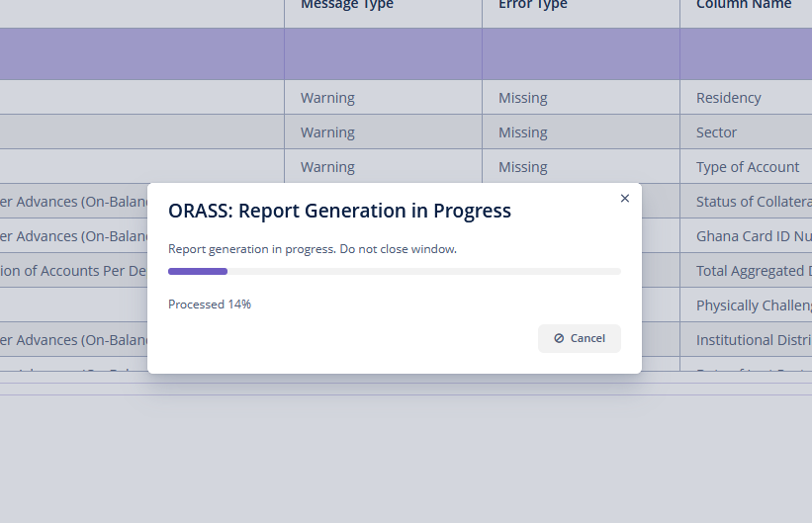
Task: Select Missing cell in Type of Account row
Action: 581,167
